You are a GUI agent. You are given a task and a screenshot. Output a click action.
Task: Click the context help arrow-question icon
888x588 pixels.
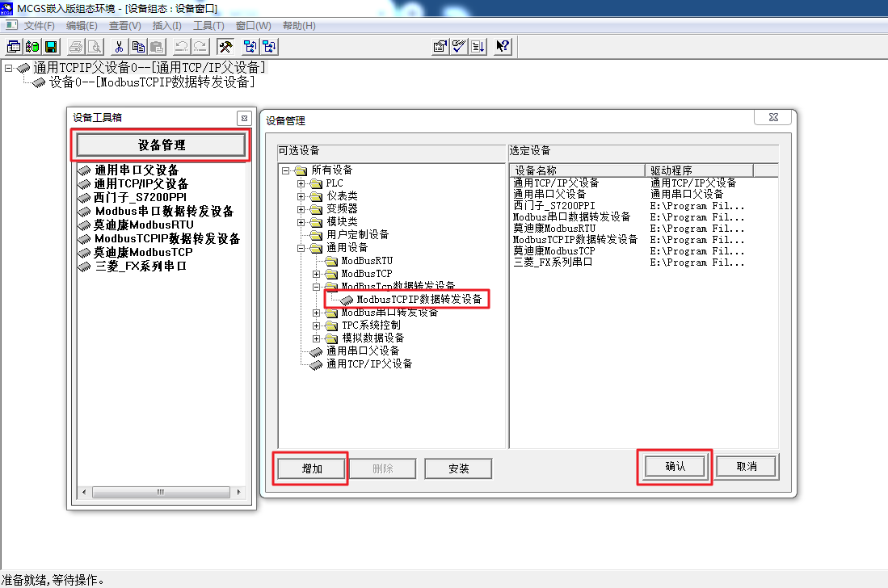503,46
